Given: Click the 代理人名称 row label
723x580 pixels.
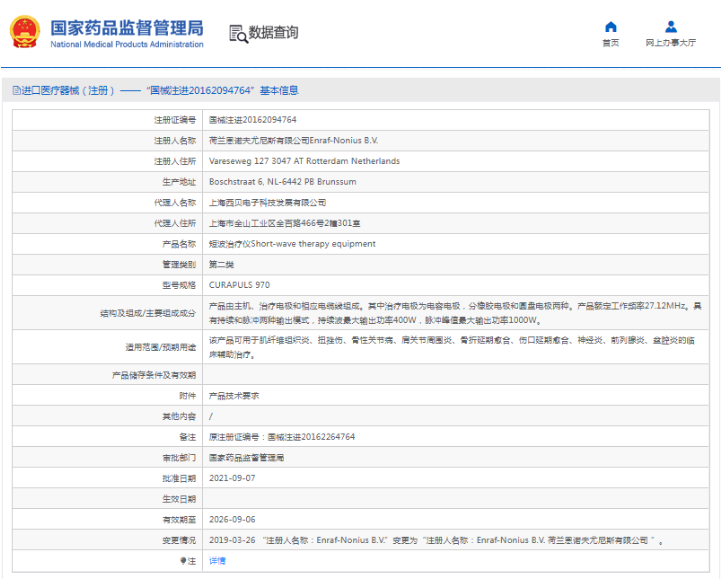Looking at the screenshot, I should pyautogui.click(x=175, y=202).
